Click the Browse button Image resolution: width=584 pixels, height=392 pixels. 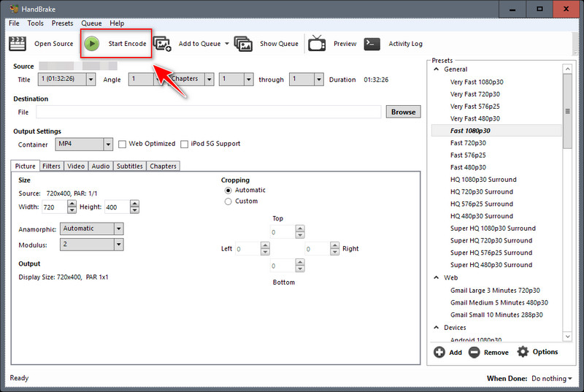click(x=404, y=112)
